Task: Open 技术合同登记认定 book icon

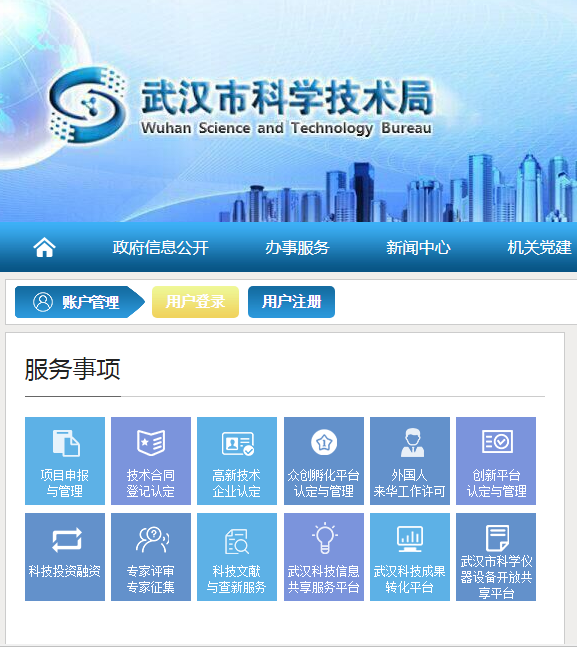Action: click(151, 442)
